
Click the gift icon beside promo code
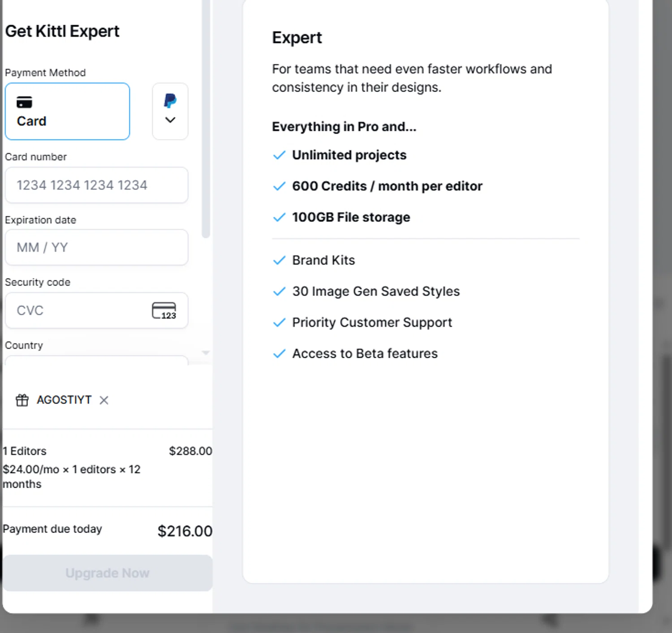(22, 400)
